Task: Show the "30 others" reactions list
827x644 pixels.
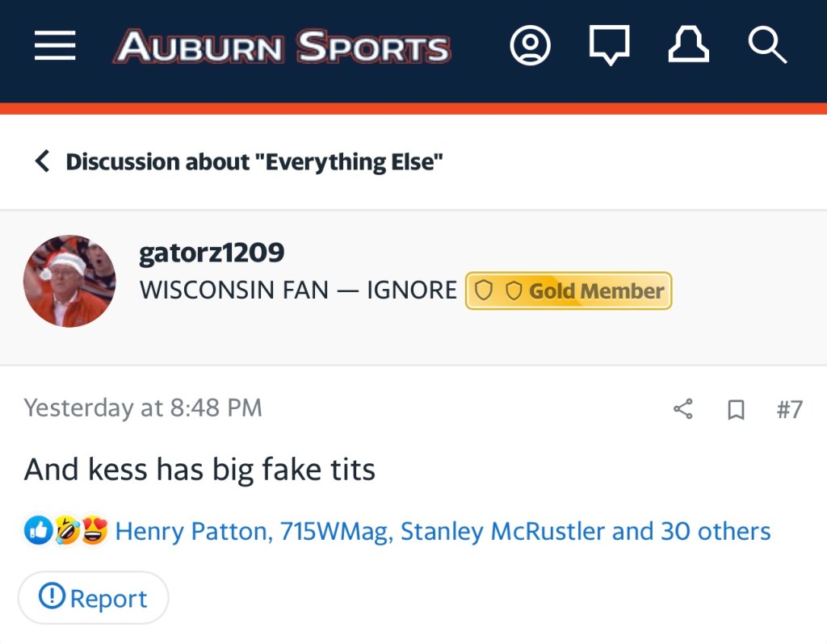Action: point(716,532)
